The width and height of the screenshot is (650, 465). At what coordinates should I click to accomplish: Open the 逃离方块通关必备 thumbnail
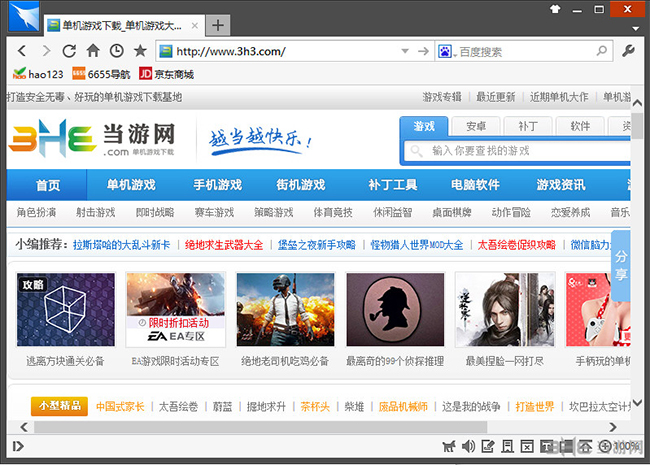pyautogui.click(x=65, y=309)
